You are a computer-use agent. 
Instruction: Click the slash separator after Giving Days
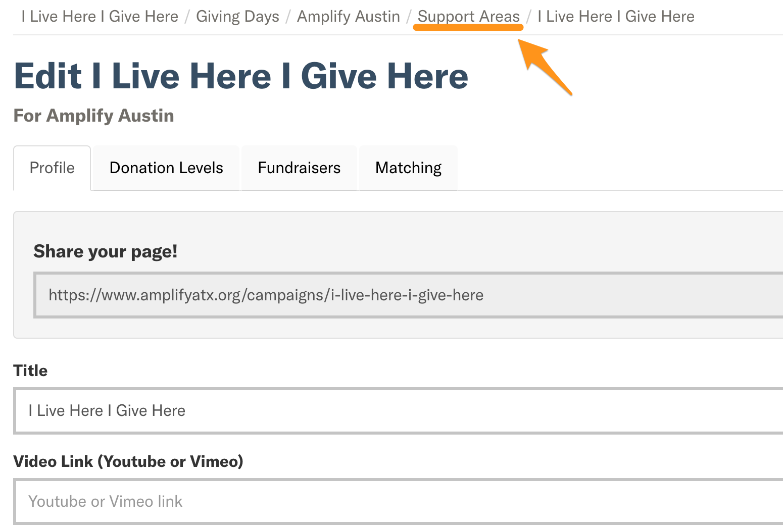coord(288,17)
